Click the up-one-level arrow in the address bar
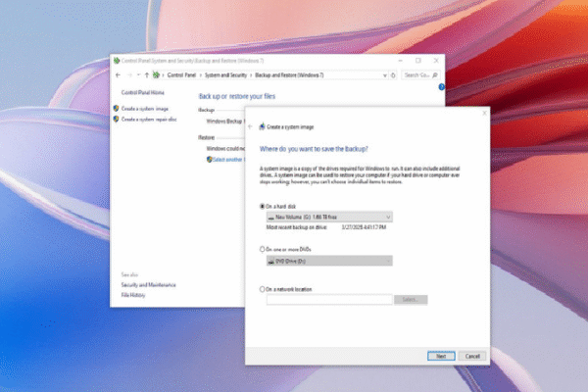 pos(144,74)
